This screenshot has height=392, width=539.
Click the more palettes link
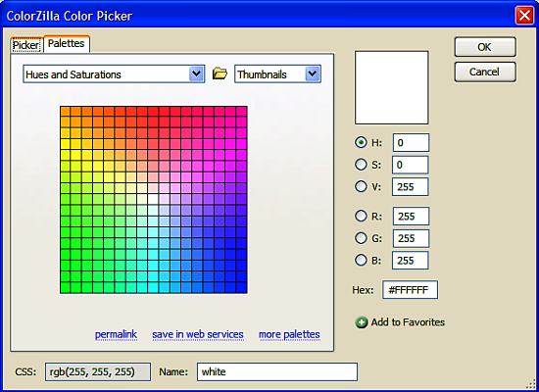(x=289, y=334)
